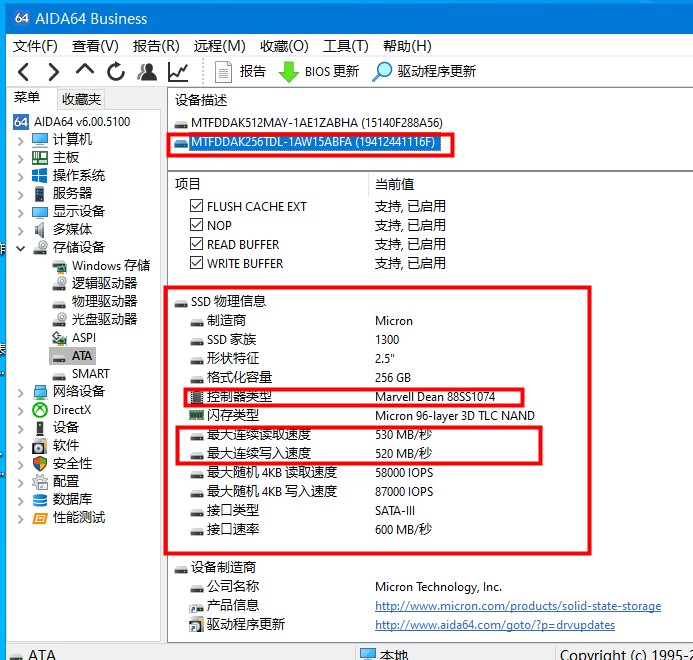Click the WRITE BUFFER checkbox

(x=196, y=263)
